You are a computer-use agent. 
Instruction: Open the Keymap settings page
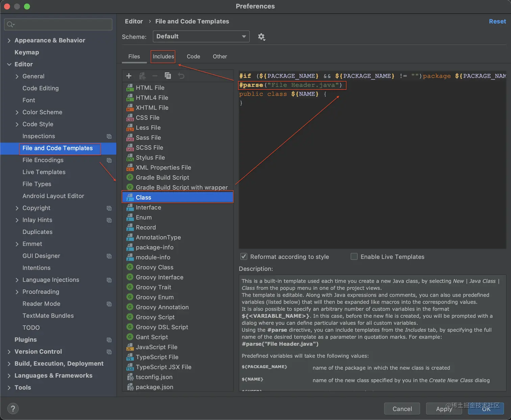[27, 52]
